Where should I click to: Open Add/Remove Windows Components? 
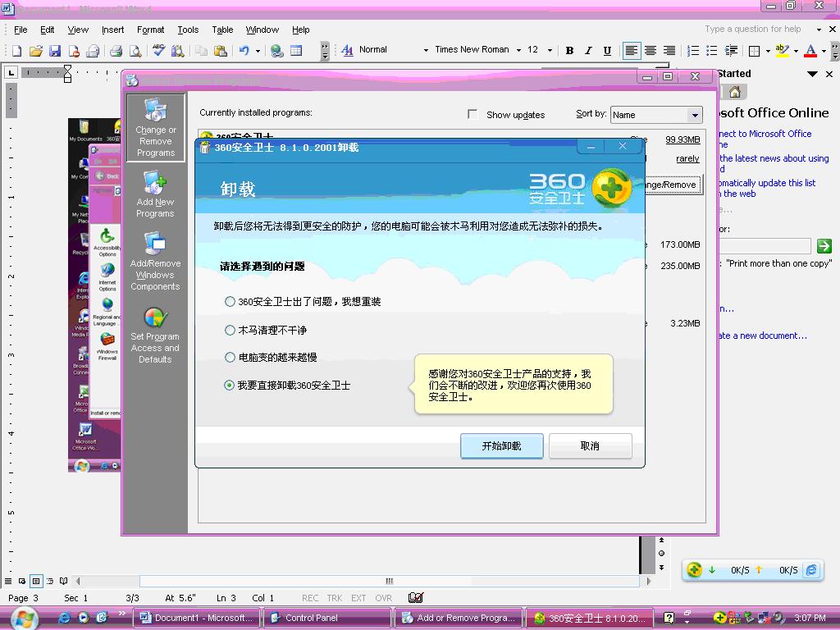pyautogui.click(x=155, y=262)
